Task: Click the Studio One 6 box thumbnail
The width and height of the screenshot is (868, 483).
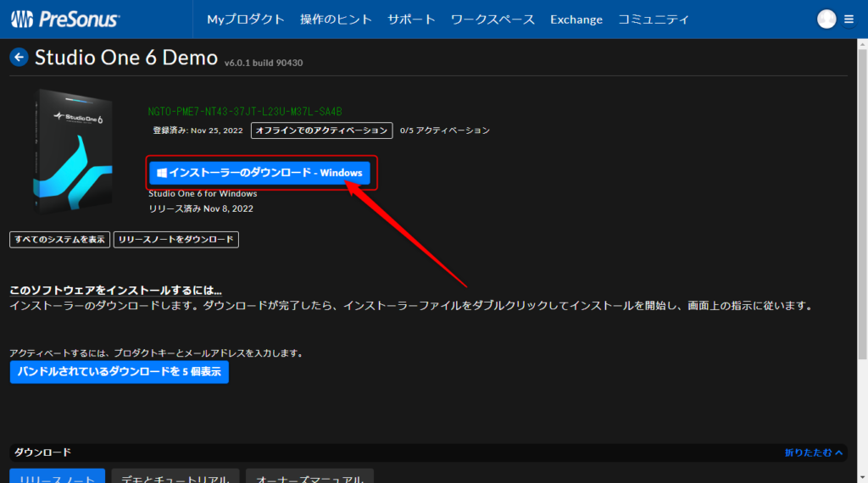Action: [73, 151]
